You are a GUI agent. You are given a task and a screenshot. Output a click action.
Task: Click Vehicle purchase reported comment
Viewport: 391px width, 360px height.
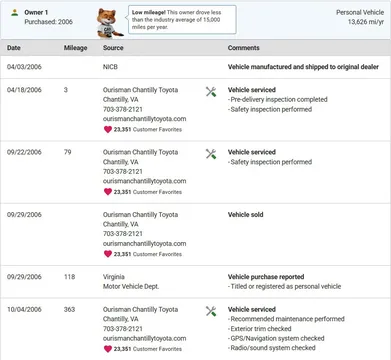(x=266, y=277)
